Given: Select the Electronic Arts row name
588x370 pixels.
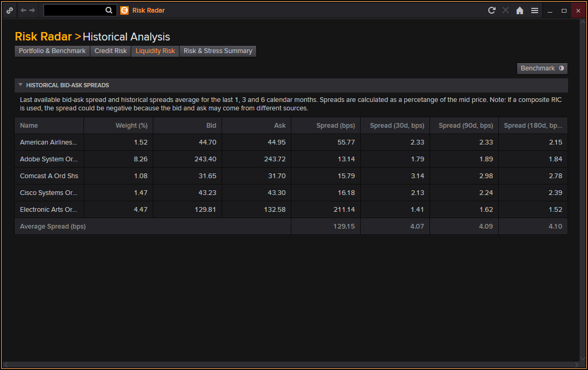Looking at the screenshot, I should tap(48, 210).
